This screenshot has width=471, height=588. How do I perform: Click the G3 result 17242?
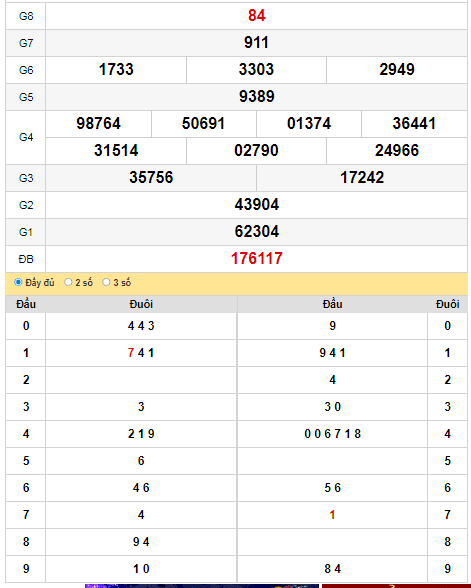click(362, 178)
